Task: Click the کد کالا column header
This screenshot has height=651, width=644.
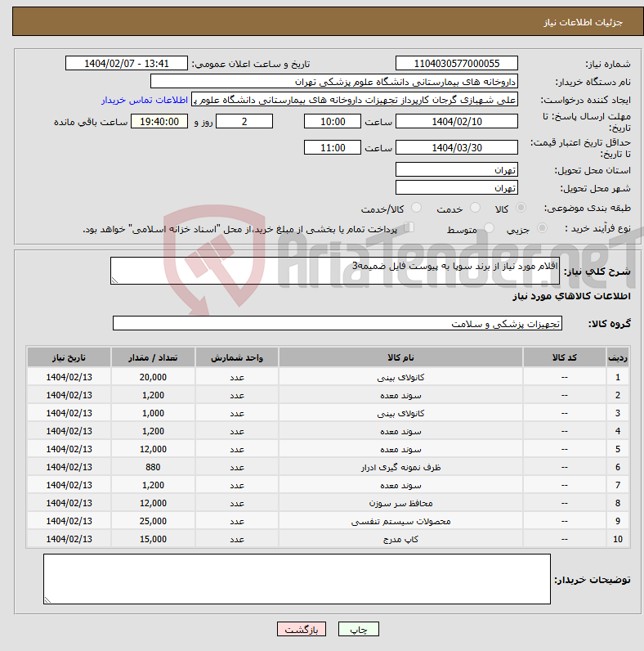Action: [x=565, y=357]
